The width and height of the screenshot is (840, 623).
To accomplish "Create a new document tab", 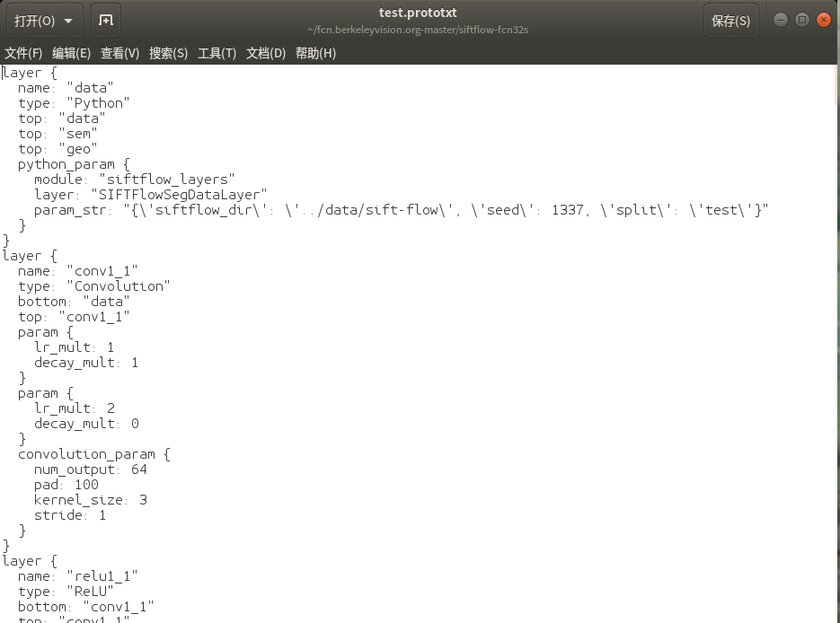I will point(106,21).
